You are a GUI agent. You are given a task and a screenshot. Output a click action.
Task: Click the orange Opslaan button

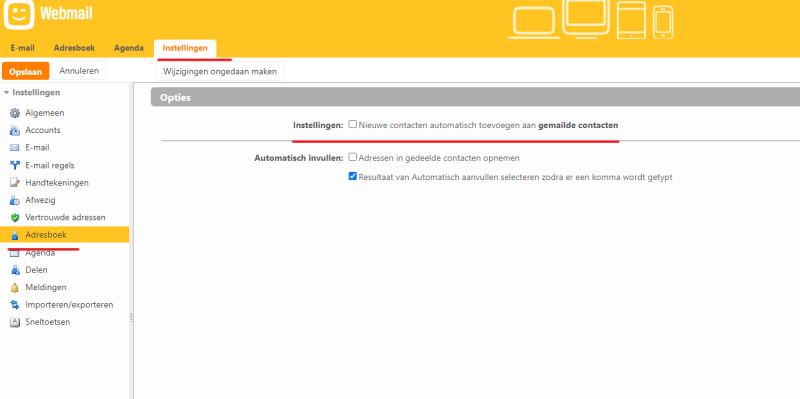pyautogui.click(x=26, y=71)
